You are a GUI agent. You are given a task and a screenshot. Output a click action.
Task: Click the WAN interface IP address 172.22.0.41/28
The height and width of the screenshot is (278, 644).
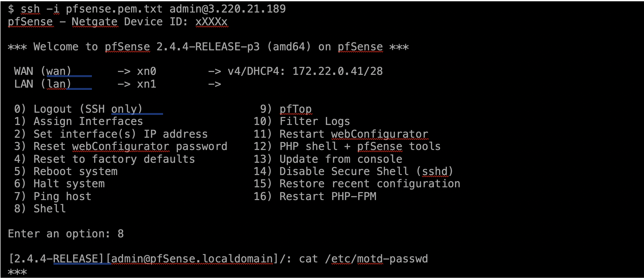pos(337,72)
